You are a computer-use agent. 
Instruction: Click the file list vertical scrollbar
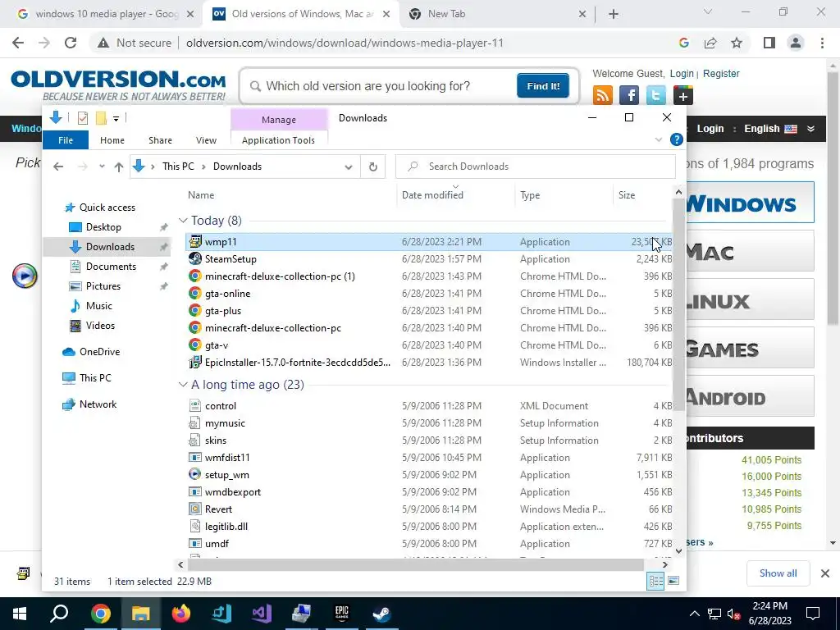pos(678,304)
